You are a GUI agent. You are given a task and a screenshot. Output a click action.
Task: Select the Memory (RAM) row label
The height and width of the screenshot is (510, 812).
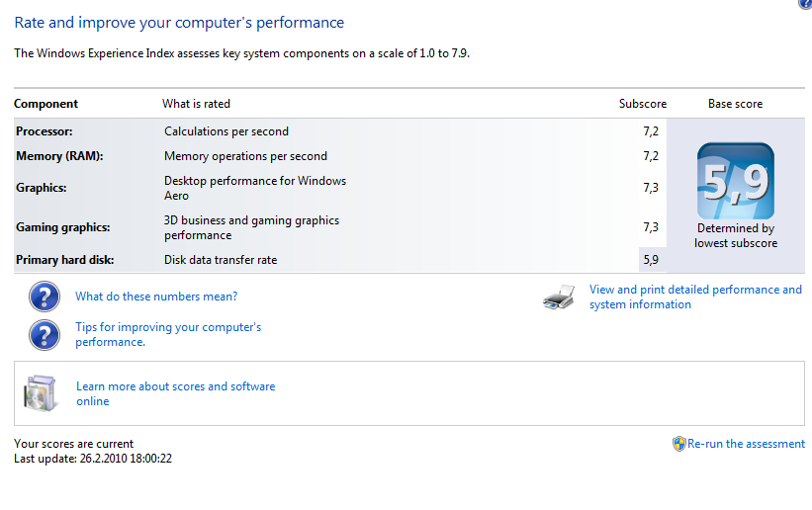pyautogui.click(x=59, y=156)
